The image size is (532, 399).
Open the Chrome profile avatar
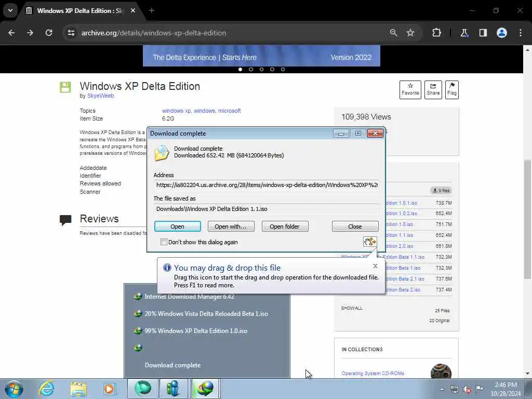click(502, 33)
